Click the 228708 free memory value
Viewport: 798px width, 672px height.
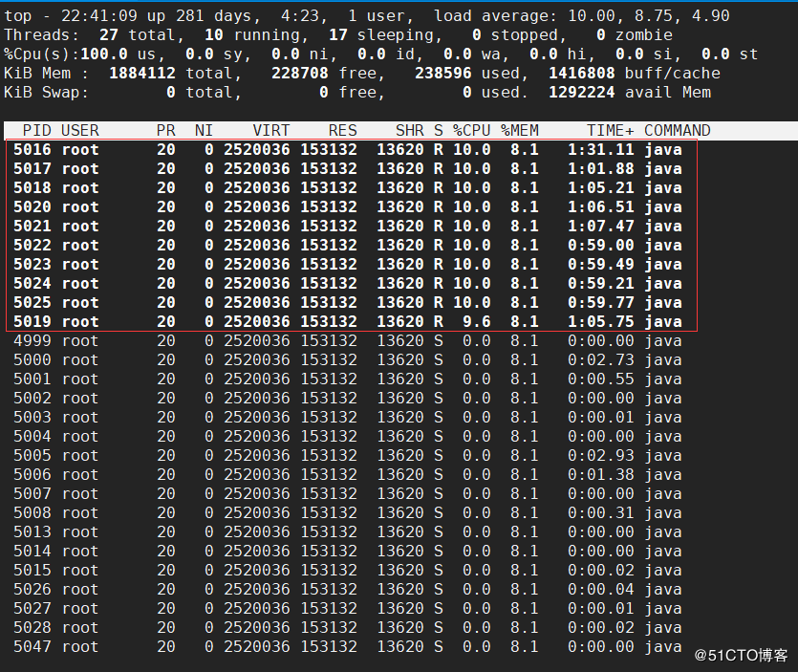[300, 73]
